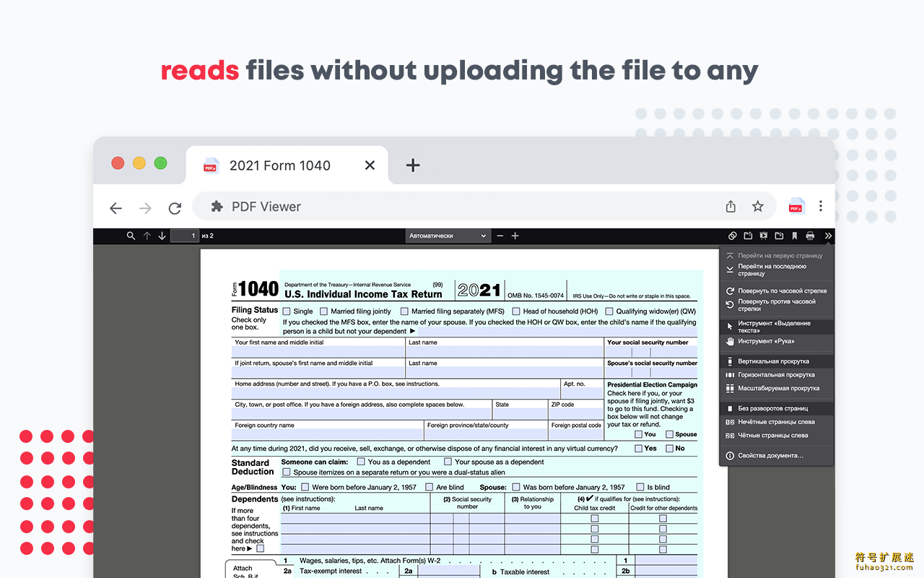Select Инструмент «Выделение текста»
The image size is (924, 578).
(x=776, y=327)
